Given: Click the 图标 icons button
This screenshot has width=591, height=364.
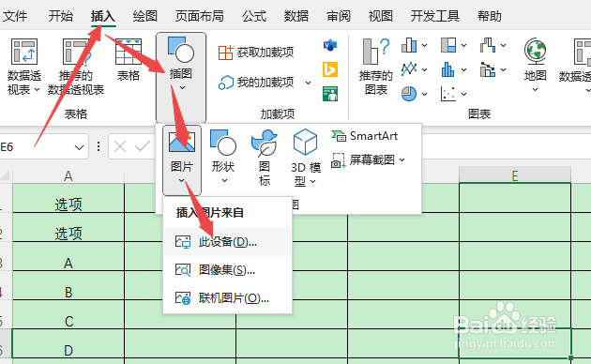Looking at the screenshot, I should (265, 158).
